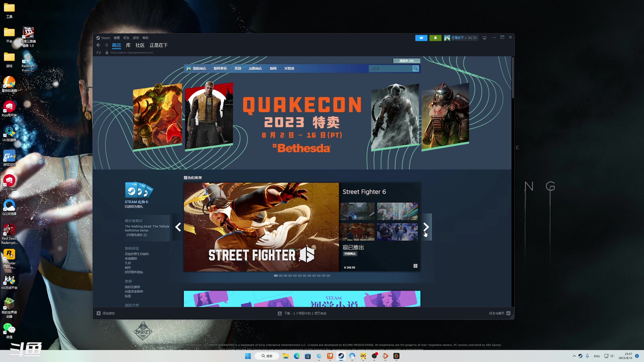Click the wishlist (28) button
The width and height of the screenshot is (644, 362).
pyautogui.click(x=407, y=61)
